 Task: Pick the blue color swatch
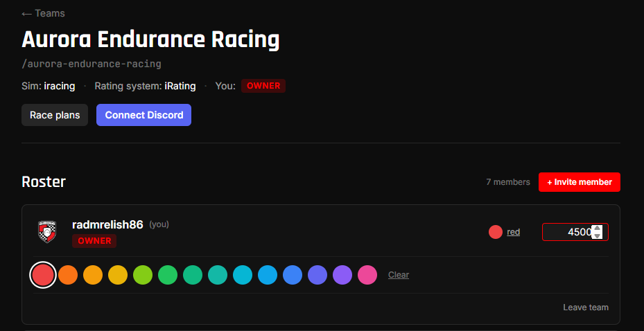(x=293, y=275)
